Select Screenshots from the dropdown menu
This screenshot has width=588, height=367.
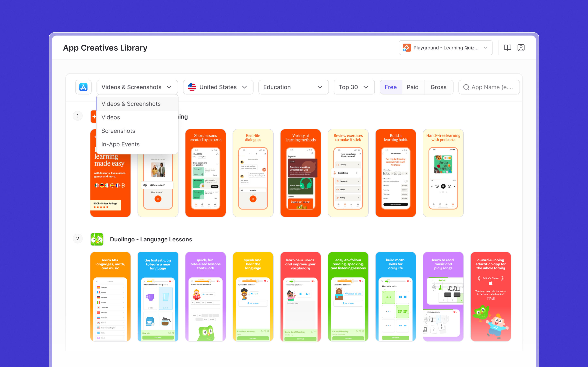coord(118,131)
